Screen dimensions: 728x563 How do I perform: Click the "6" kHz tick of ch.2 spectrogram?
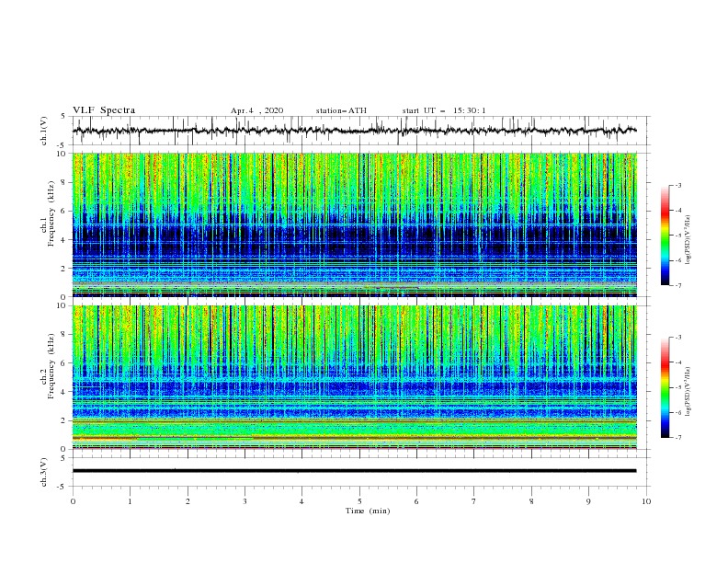coord(64,363)
